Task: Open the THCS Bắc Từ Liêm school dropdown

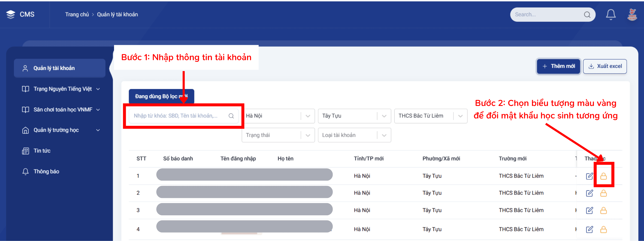Action: click(430, 116)
